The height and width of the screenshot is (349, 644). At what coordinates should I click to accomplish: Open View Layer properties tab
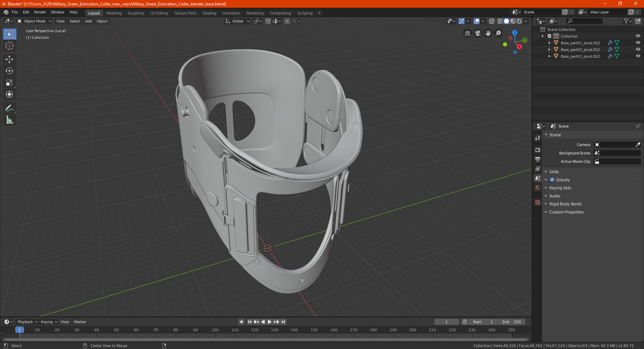click(538, 168)
